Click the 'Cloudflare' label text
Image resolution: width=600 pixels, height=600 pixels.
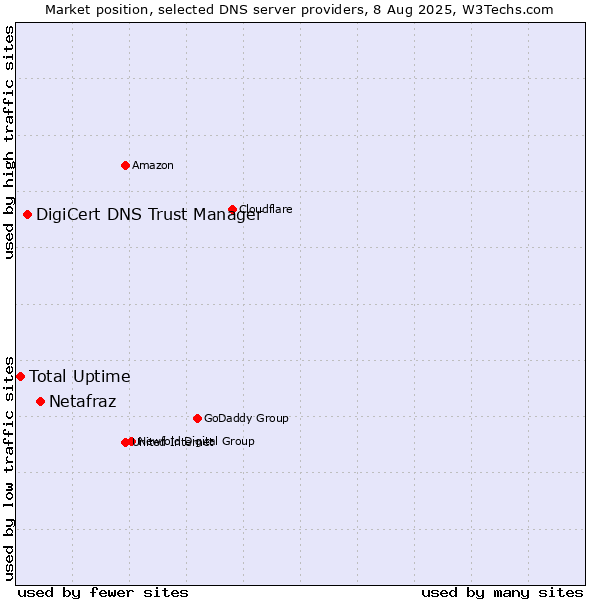tap(266, 209)
